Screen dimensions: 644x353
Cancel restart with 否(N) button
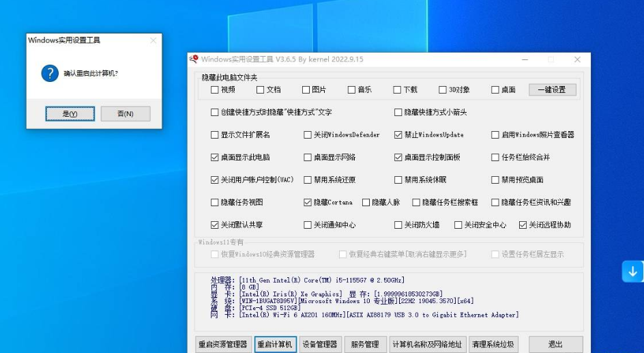point(126,114)
